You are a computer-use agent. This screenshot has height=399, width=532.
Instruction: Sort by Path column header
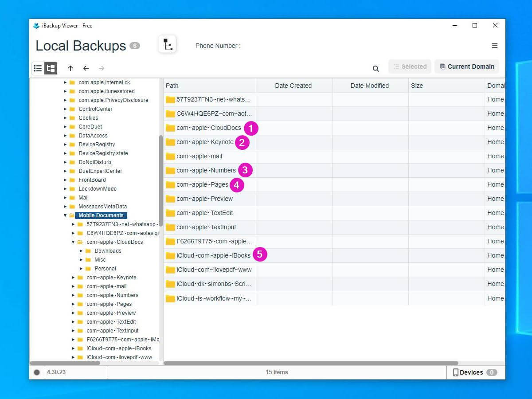[210, 86]
